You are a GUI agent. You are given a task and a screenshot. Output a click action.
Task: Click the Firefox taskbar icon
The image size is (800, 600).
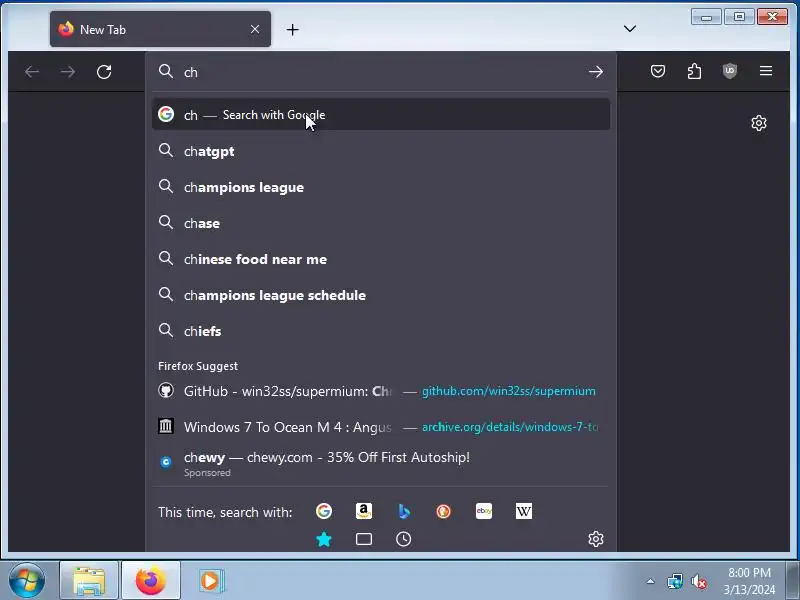[x=151, y=581]
